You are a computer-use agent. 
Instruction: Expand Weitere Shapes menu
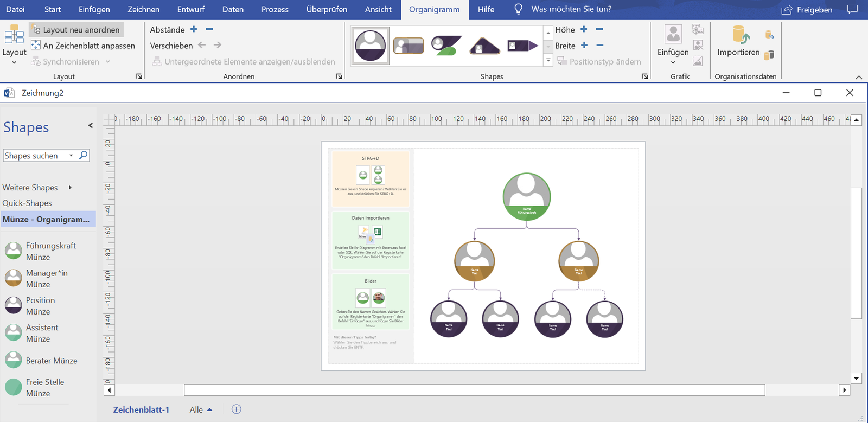37,188
